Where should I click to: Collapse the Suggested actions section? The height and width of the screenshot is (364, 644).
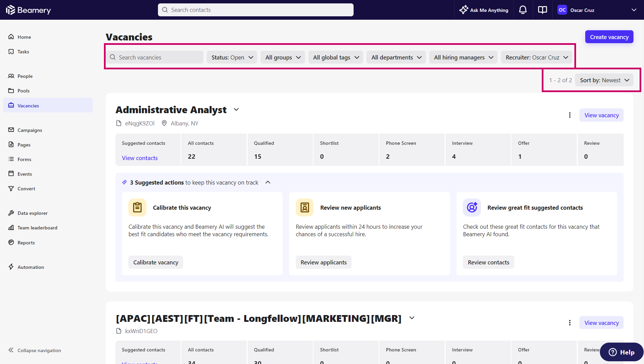pyautogui.click(x=268, y=183)
